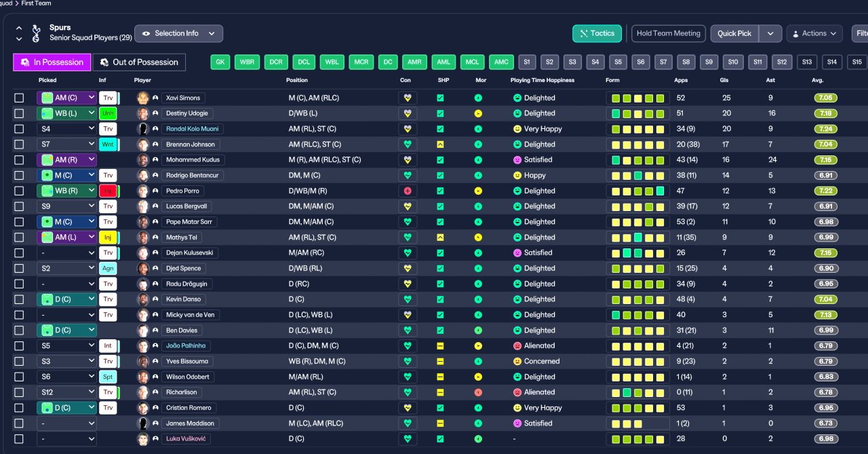The height and width of the screenshot is (454, 868).
Task: Select the AMC position slot
Action: click(x=501, y=62)
